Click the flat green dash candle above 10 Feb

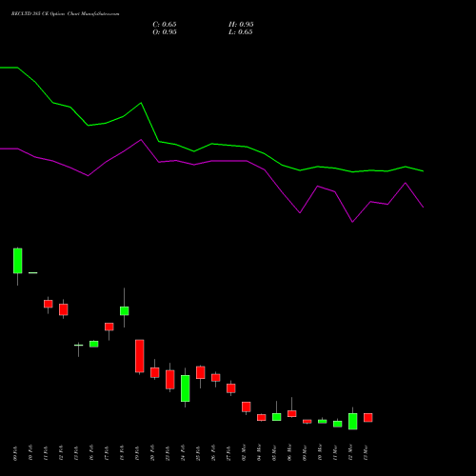pyautogui.click(x=33, y=272)
